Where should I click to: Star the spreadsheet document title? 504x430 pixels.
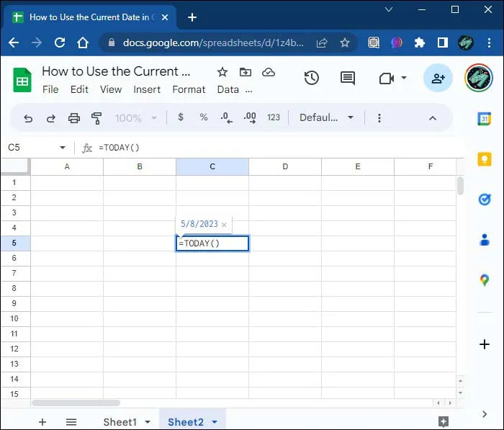[222, 72]
